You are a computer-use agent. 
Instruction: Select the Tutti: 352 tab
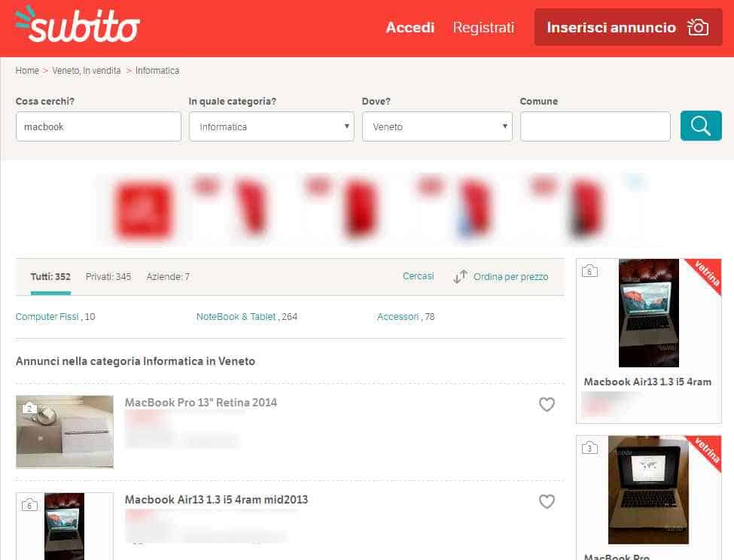tap(50, 277)
